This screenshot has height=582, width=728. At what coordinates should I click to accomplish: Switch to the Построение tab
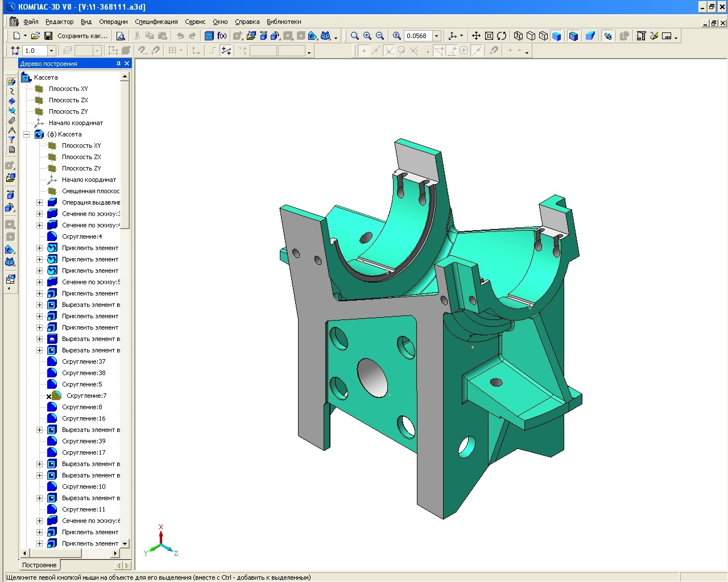[x=39, y=565]
